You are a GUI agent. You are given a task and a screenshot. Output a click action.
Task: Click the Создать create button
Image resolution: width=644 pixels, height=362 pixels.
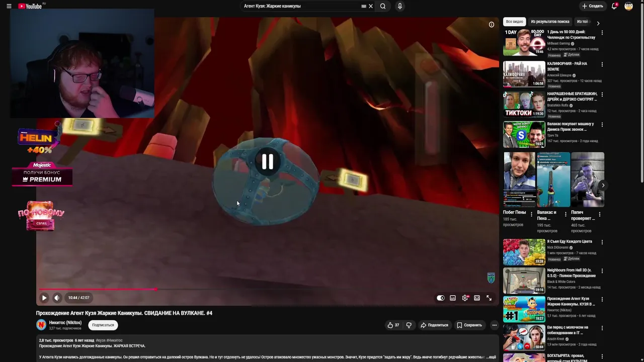[x=592, y=6]
